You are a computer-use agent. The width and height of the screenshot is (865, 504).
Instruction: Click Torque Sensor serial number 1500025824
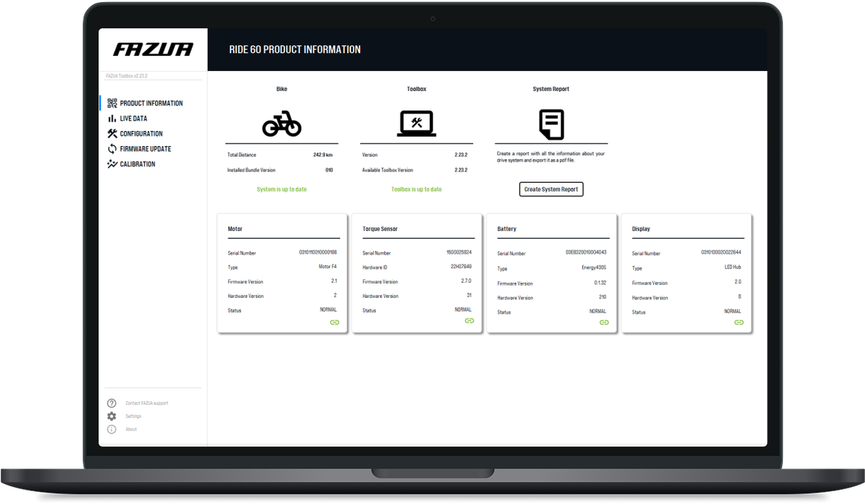coord(459,252)
